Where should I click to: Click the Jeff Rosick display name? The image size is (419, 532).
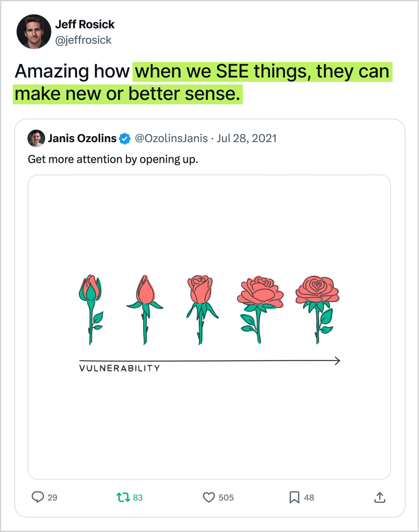[x=85, y=24]
